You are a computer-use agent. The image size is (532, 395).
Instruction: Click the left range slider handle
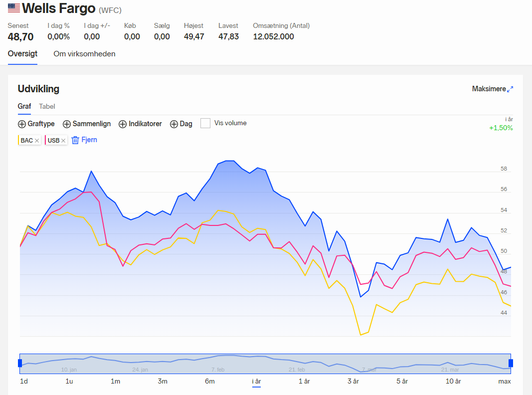pyautogui.click(x=20, y=363)
